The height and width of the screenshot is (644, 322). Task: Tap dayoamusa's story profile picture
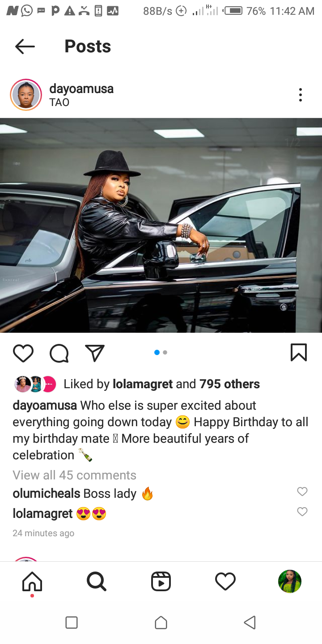(x=26, y=95)
